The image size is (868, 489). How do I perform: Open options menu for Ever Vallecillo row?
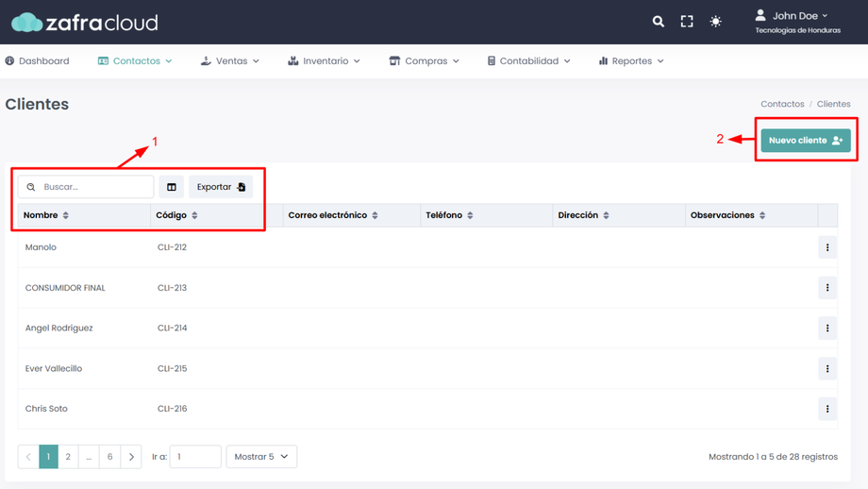(827, 369)
